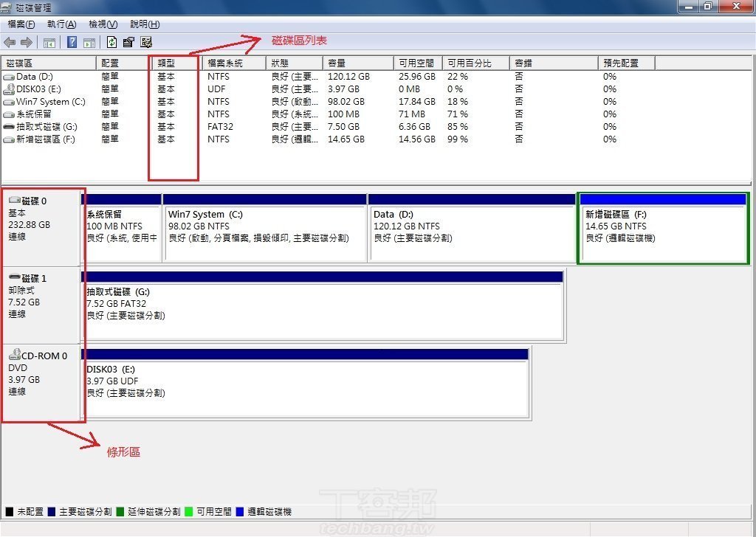Open the blue Help question-mark icon
This screenshot has height=537, width=756.
click(x=72, y=42)
